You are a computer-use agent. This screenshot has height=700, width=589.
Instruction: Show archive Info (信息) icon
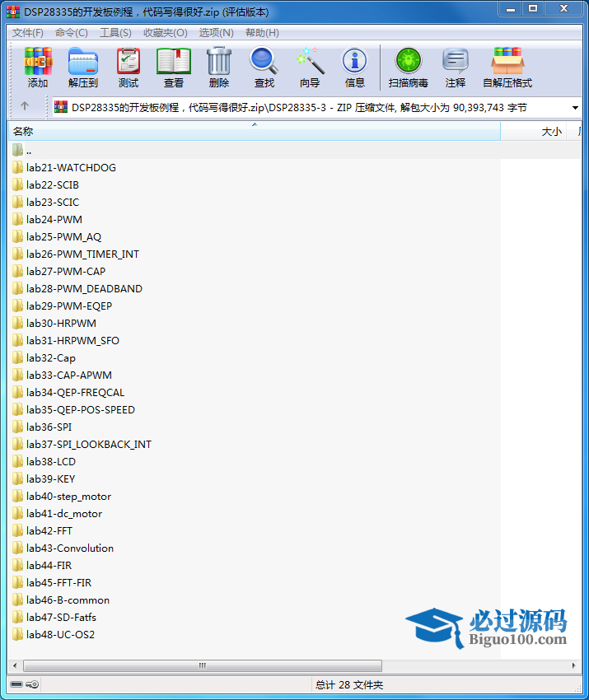point(354,67)
